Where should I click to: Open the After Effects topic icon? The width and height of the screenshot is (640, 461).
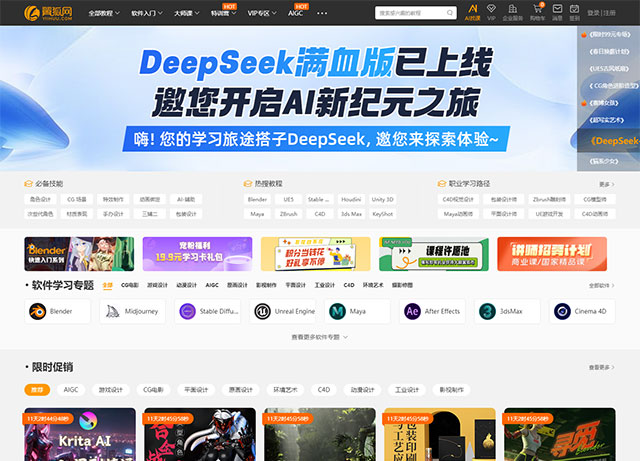[412, 312]
